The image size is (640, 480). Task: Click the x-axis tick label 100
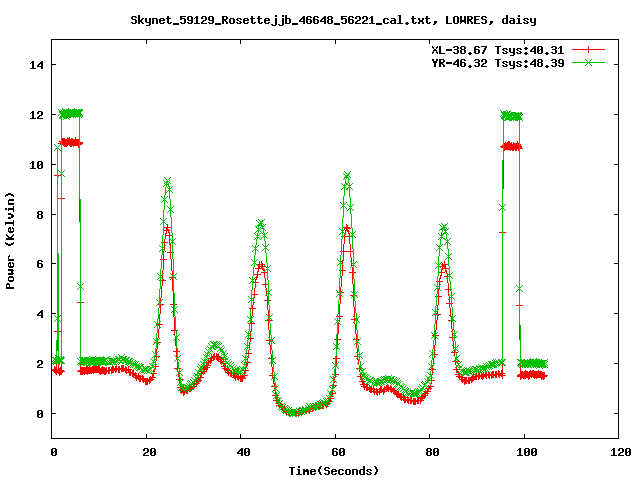pos(527,452)
